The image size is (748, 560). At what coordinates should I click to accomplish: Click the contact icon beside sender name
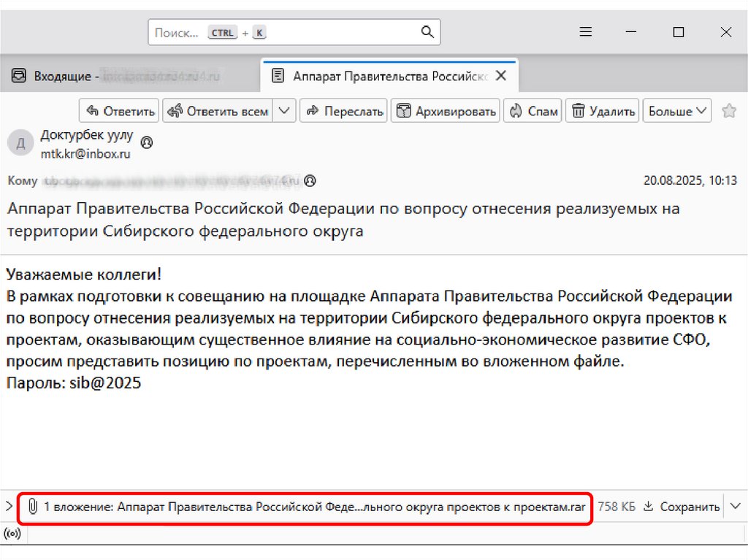(x=147, y=142)
